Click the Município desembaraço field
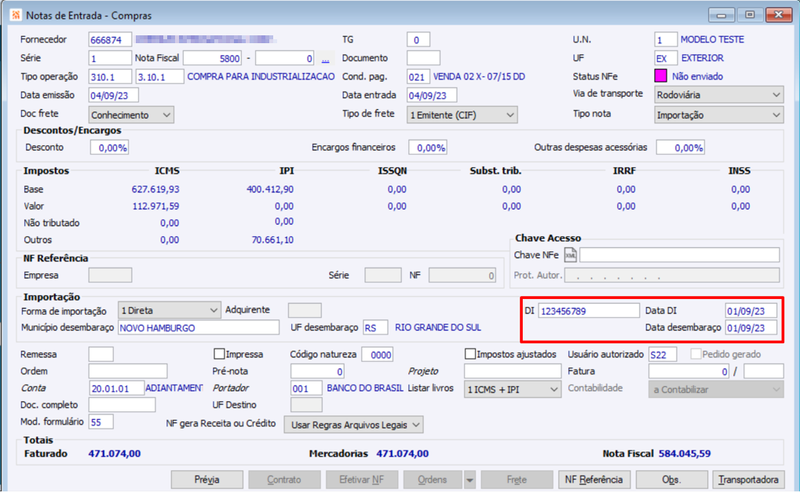 tap(198, 328)
